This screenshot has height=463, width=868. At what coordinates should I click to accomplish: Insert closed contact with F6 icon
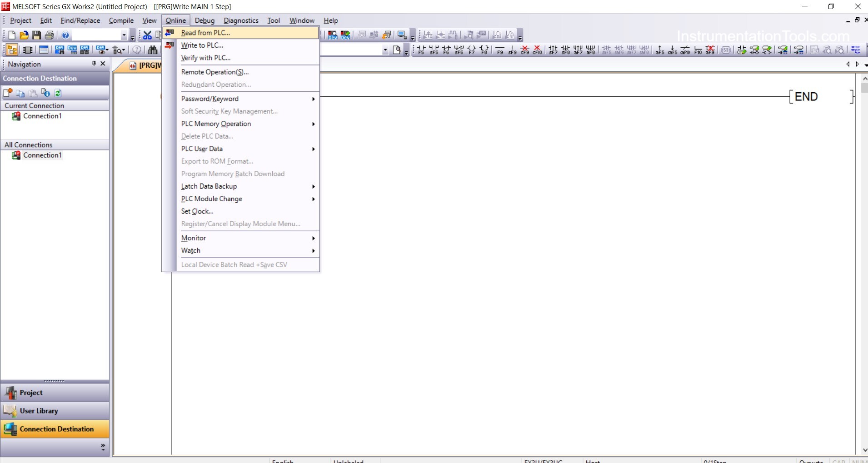(446, 50)
